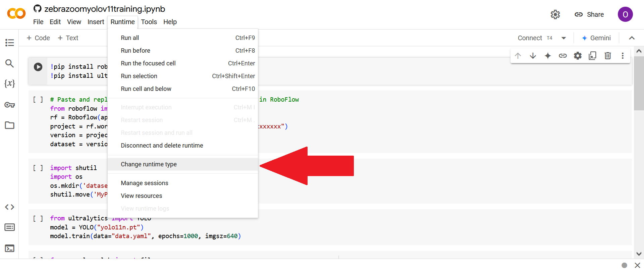Open View resources entry
644x271 pixels.
(183, 196)
